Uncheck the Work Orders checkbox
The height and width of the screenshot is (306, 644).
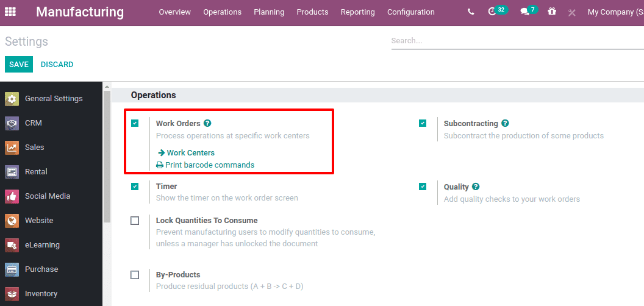point(135,123)
